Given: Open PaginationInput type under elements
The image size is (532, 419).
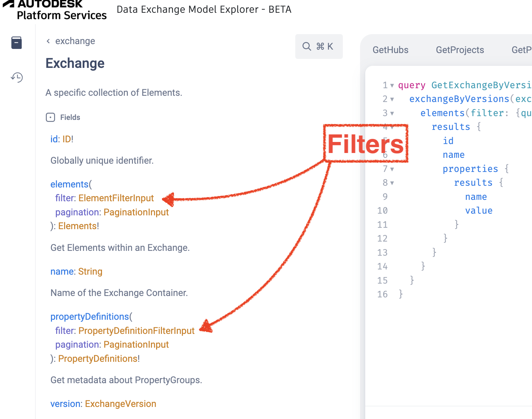Looking at the screenshot, I should point(136,212).
